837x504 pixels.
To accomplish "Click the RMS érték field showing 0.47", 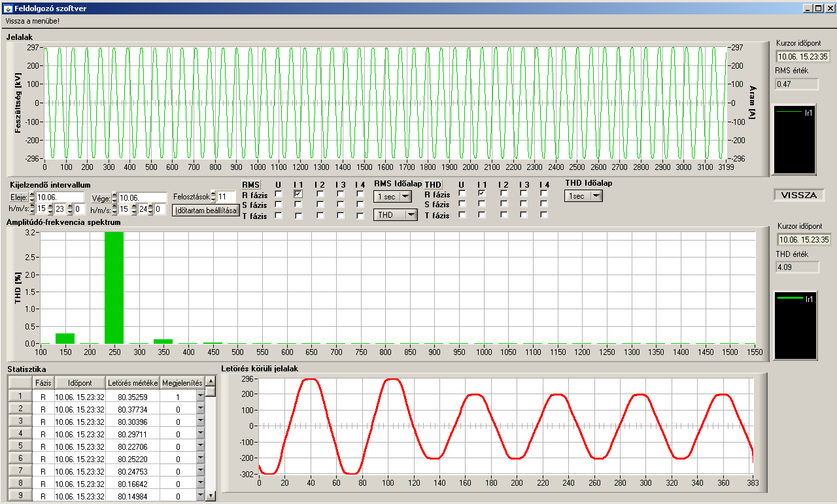I will pos(797,84).
